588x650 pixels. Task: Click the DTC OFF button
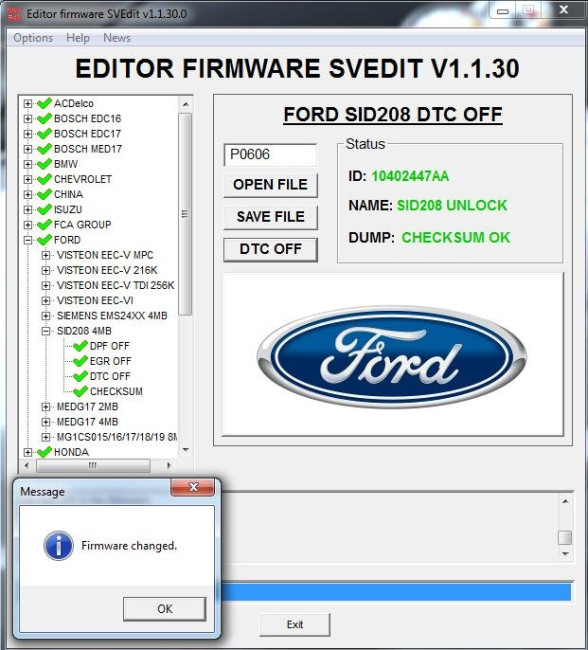point(270,249)
